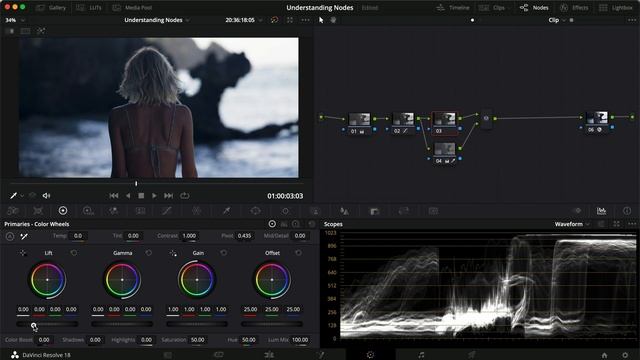Viewport: 640px width, 360px height.
Task: Open the Color Warper palette
Action: pos(196,211)
